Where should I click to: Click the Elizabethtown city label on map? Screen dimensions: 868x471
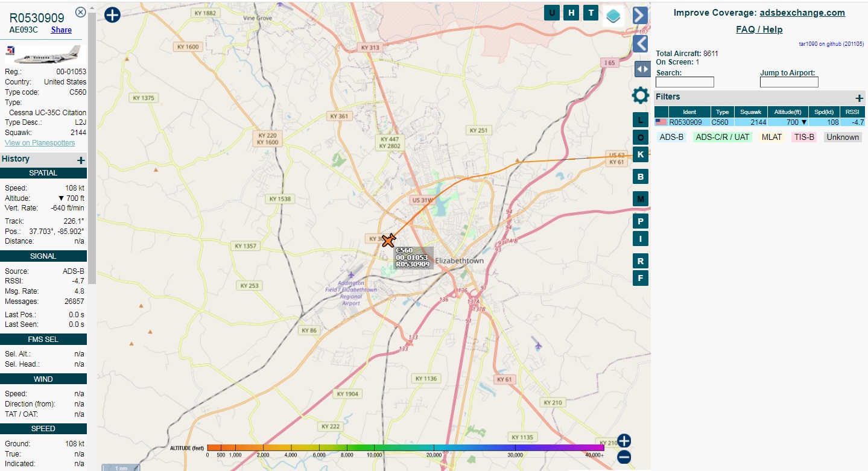pos(460,261)
